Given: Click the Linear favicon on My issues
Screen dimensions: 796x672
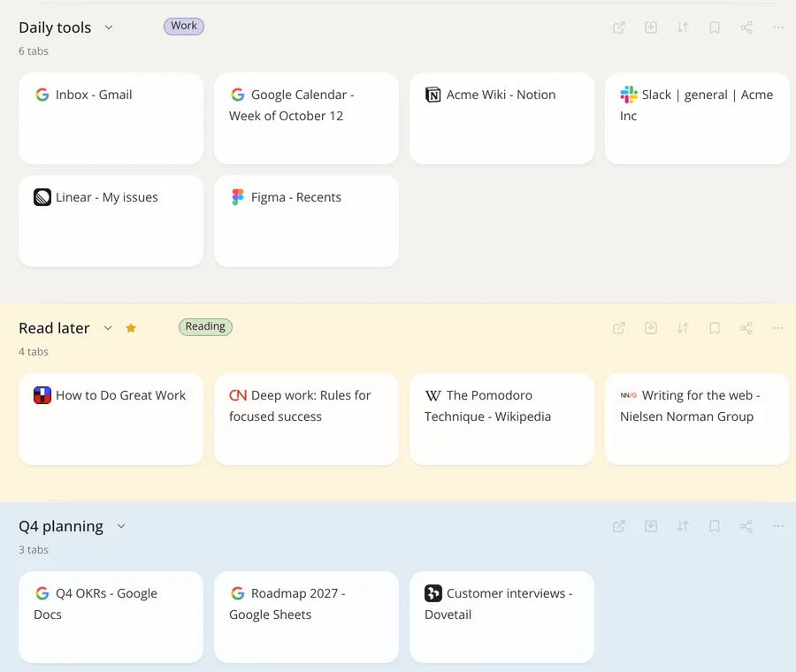Looking at the screenshot, I should pyautogui.click(x=42, y=197).
